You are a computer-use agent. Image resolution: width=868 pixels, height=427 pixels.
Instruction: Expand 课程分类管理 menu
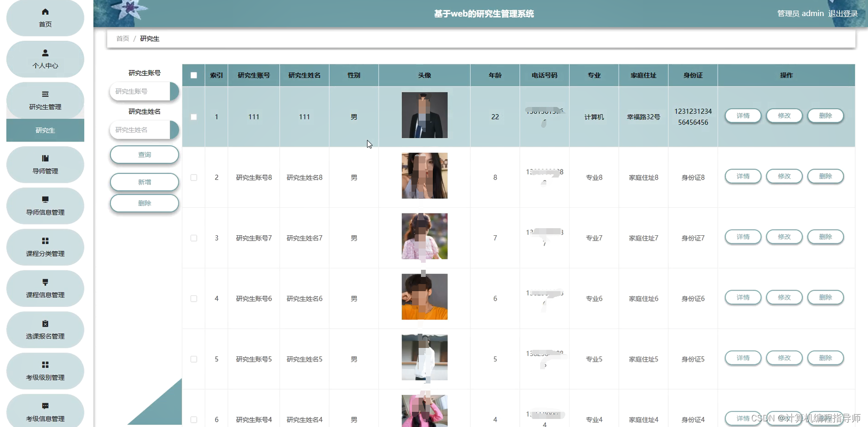pyautogui.click(x=45, y=247)
